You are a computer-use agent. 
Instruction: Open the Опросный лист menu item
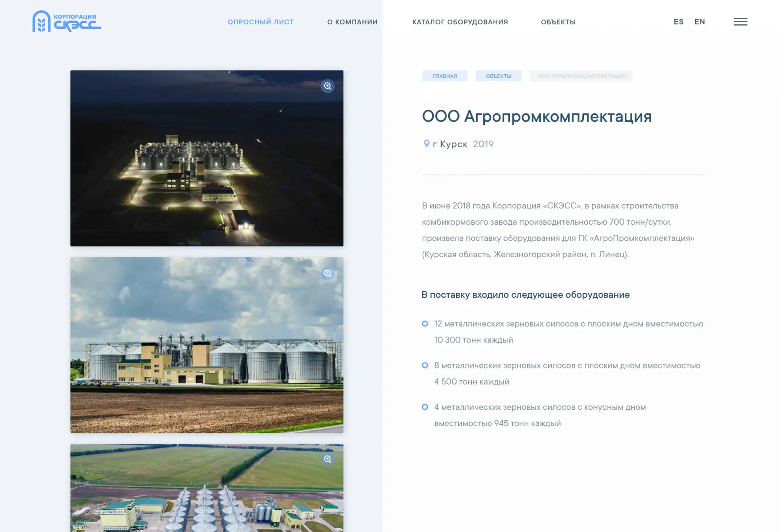(x=260, y=22)
